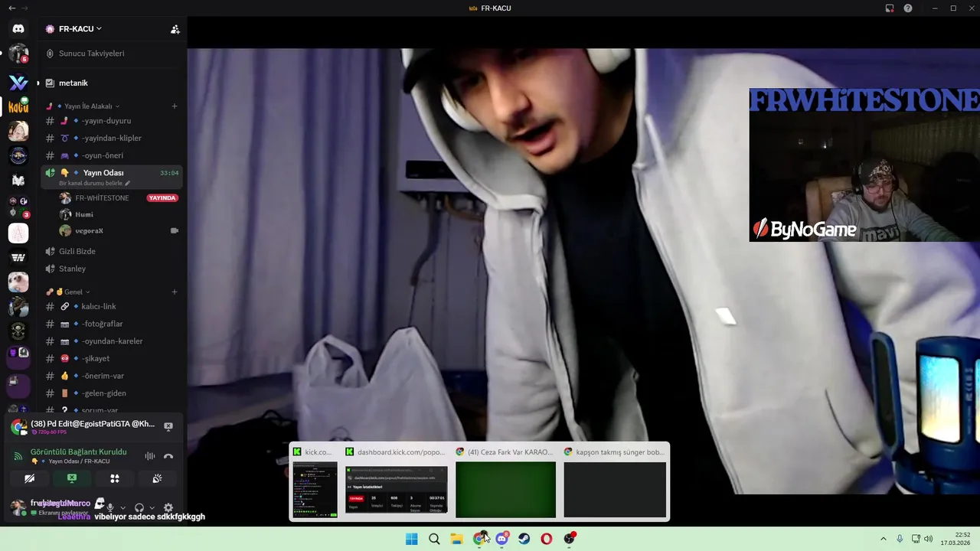
Task: Open the -gelen-giden channel
Action: (x=112, y=393)
